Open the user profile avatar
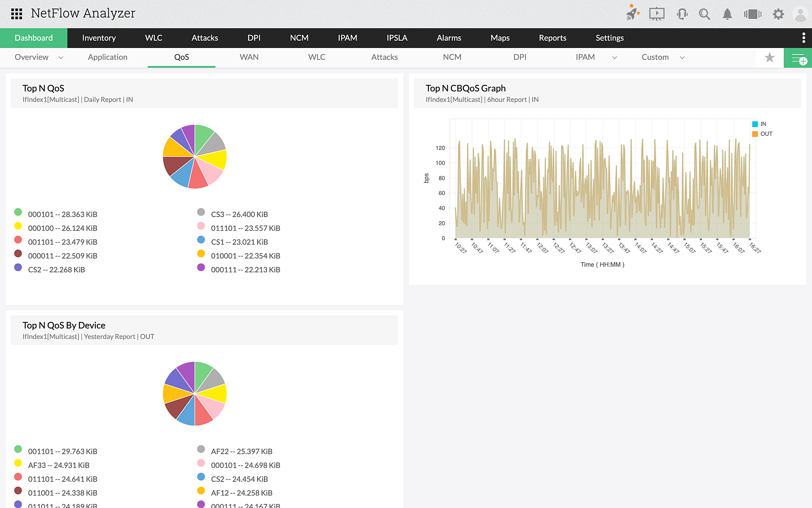The width and height of the screenshot is (812, 508). coord(800,14)
